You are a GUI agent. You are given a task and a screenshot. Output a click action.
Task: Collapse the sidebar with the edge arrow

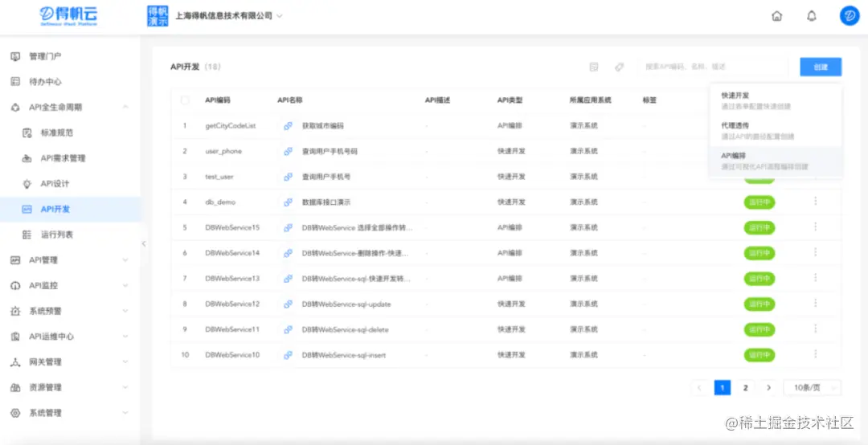pyautogui.click(x=143, y=243)
